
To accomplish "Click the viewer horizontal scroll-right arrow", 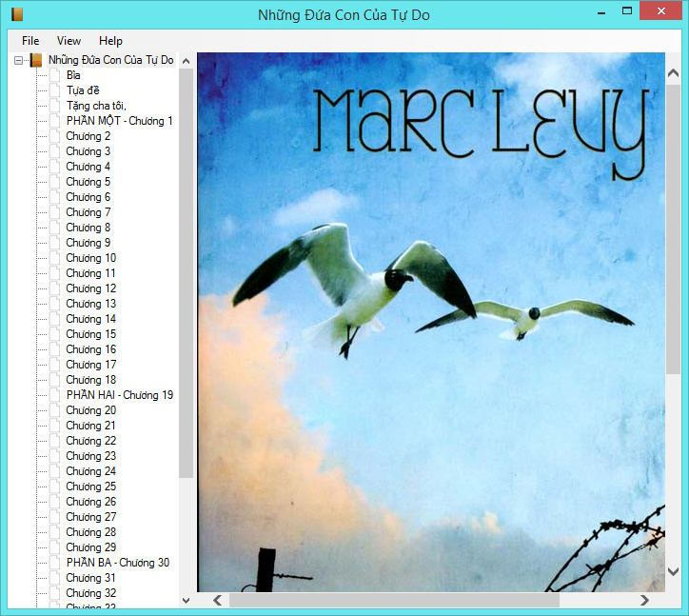I will 644,600.
